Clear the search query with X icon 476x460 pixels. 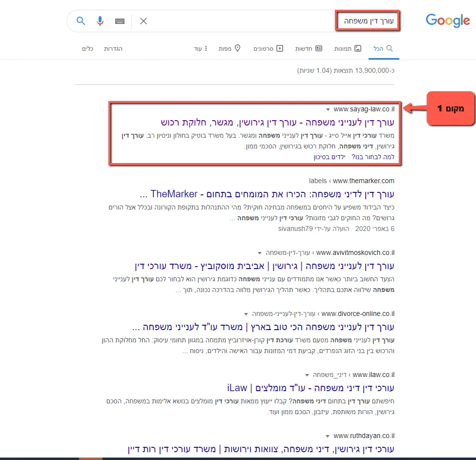point(143,21)
